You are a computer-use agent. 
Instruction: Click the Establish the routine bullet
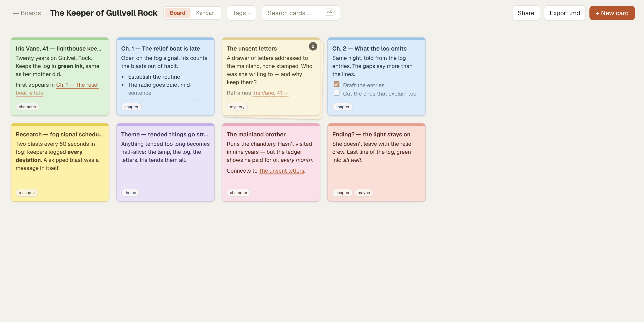coord(154,77)
